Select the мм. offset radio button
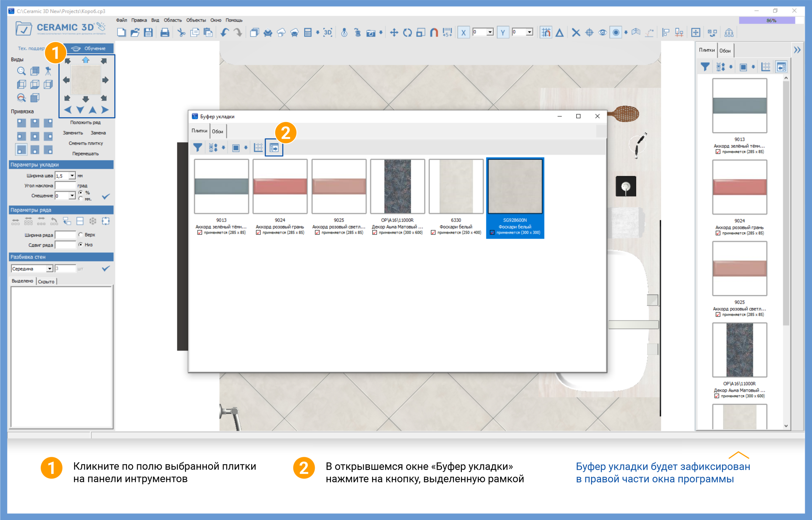The height and width of the screenshot is (520, 812). (81, 199)
